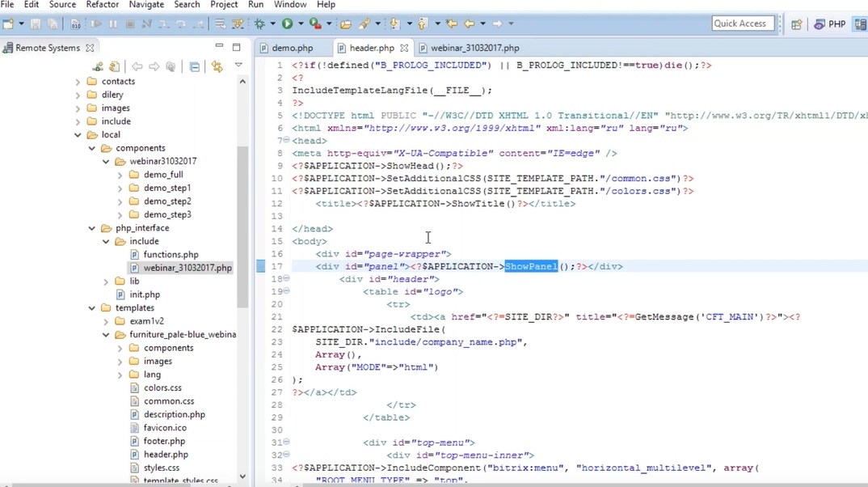This screenshot has width=868, height=487.
Task: Click the Back navigation arrow icon
Action: click(470, 23)
